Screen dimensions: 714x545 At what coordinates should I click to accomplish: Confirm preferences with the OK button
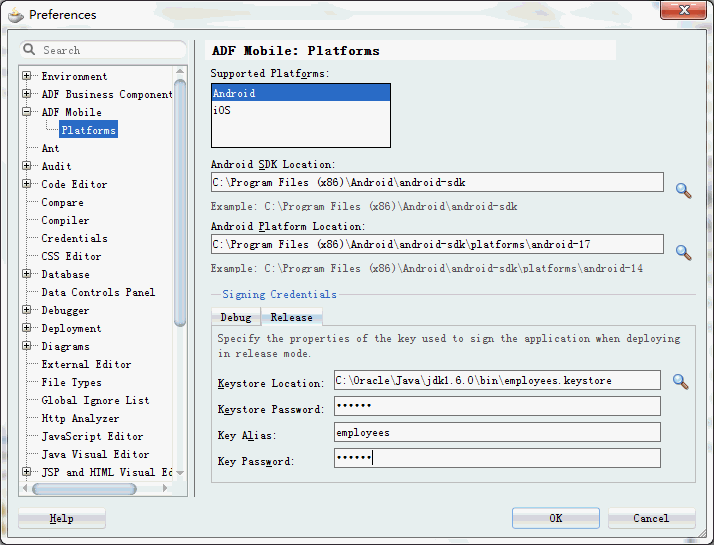556,518
